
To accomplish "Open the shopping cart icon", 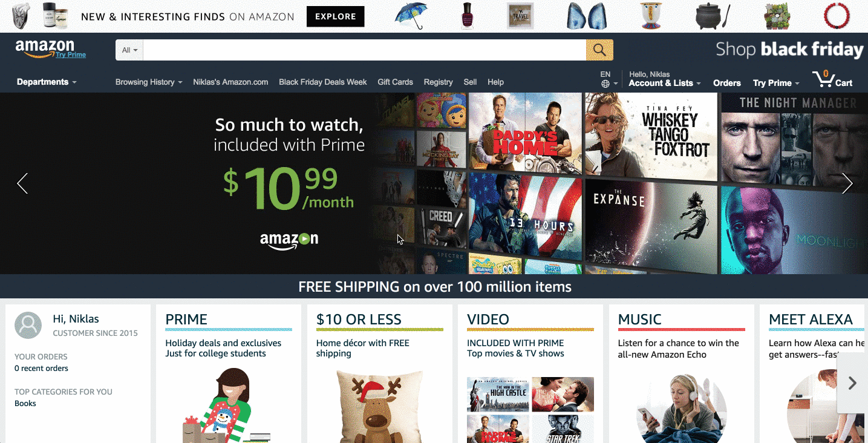I will pos(832,79).
